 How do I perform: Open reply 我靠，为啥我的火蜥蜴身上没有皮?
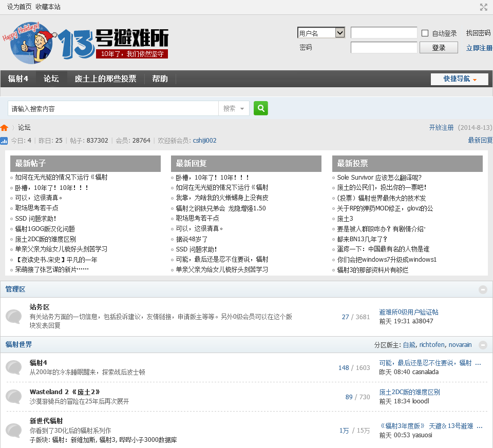pyautogui.click(x=222, y=198)
